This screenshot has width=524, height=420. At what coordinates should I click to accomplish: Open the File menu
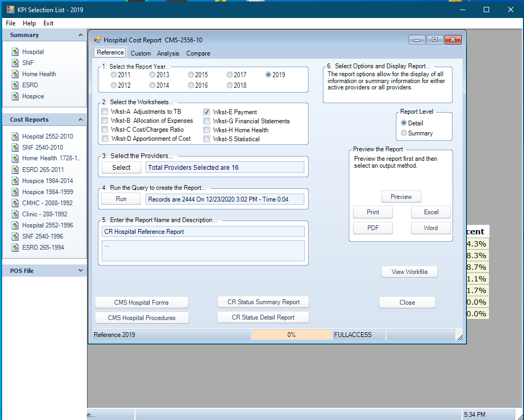pyautogui.click(x=11, y=23)
